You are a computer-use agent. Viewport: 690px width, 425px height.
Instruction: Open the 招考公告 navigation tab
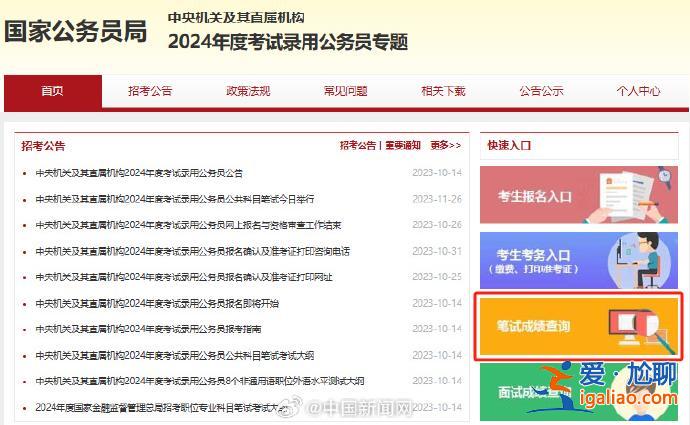150,91
